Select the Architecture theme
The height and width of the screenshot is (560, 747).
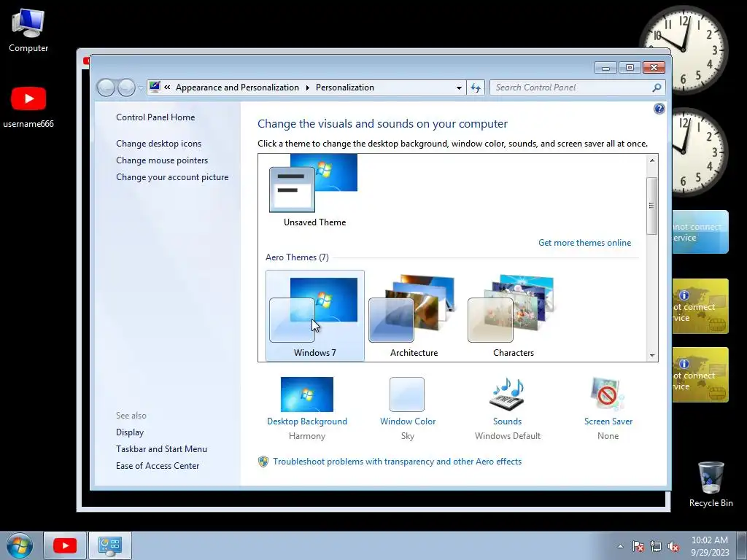(414, 316)
